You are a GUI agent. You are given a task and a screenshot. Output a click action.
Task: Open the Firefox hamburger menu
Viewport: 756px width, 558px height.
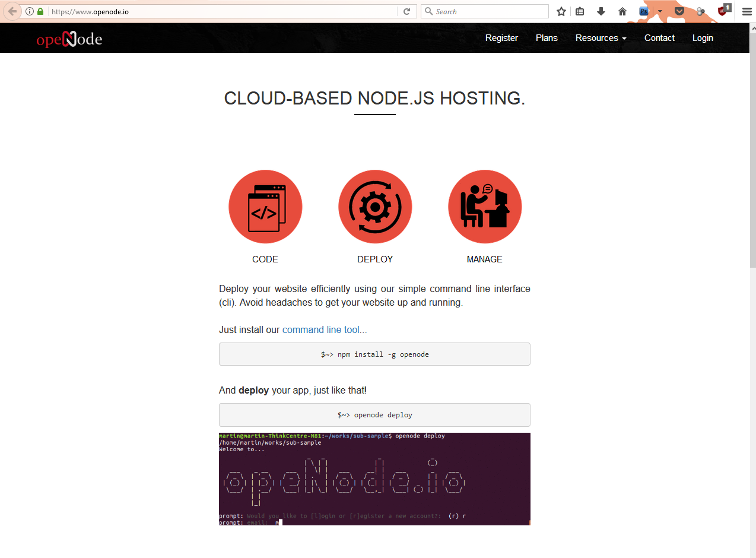click(x=747, y=11)
